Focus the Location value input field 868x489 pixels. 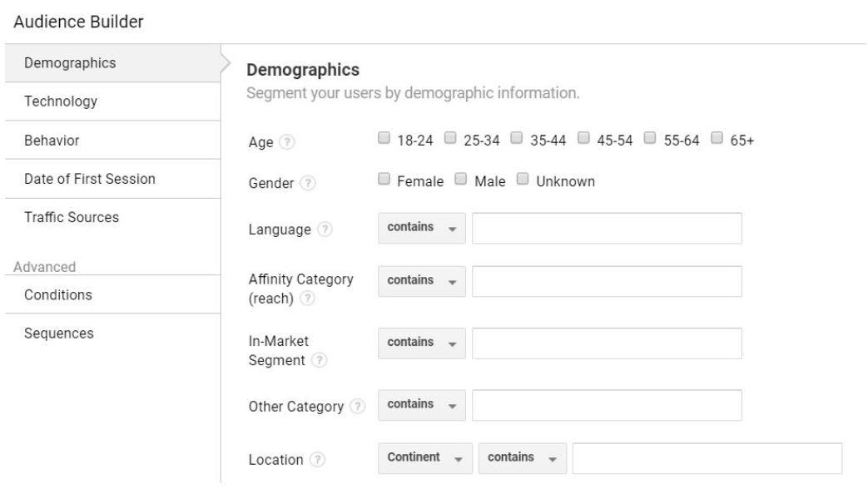tap(707, 458)
